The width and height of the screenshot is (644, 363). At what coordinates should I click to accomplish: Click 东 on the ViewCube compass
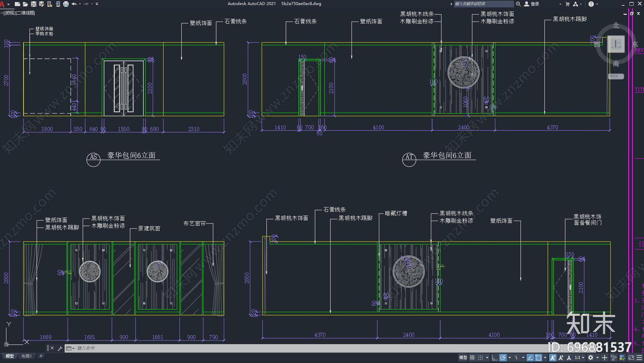(635, 44)
